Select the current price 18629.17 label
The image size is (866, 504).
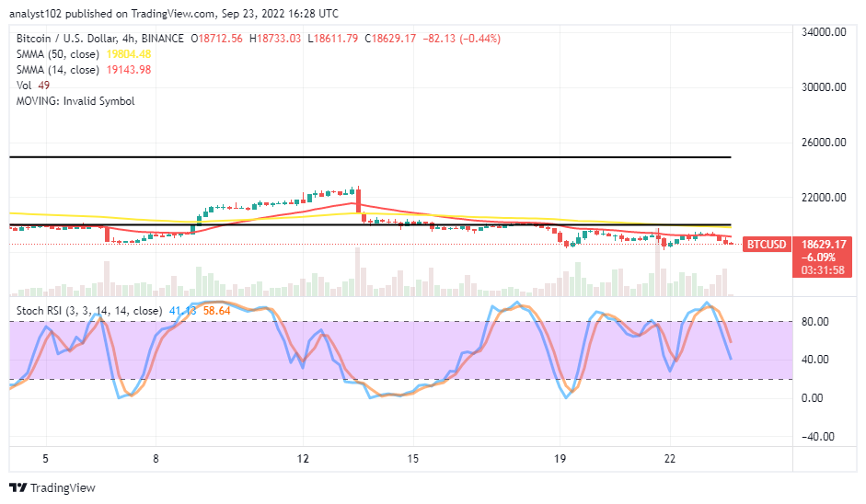tap(824, 244)
